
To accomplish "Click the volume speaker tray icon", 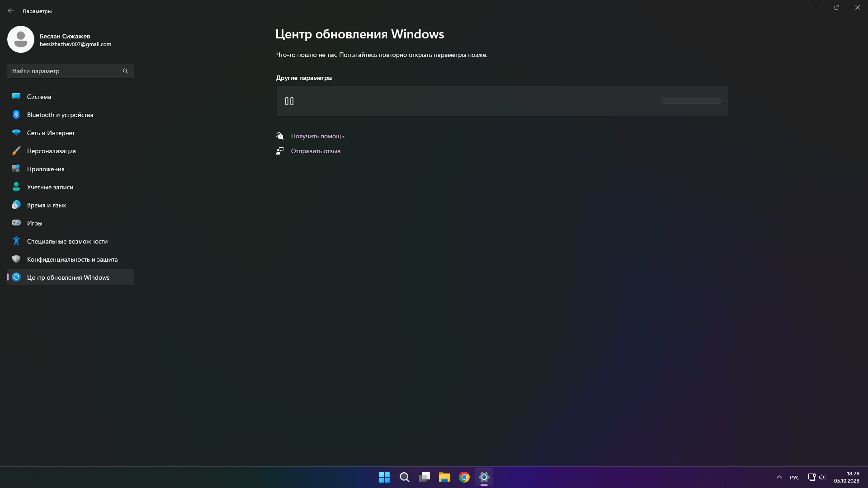I will coord(822,477).
